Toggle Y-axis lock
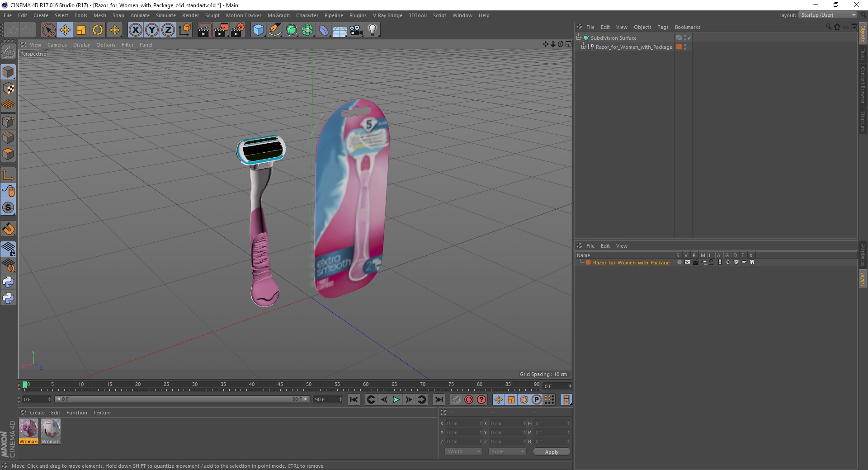The image size is (868, 470). pyautogui.click(x=152, y=30)
